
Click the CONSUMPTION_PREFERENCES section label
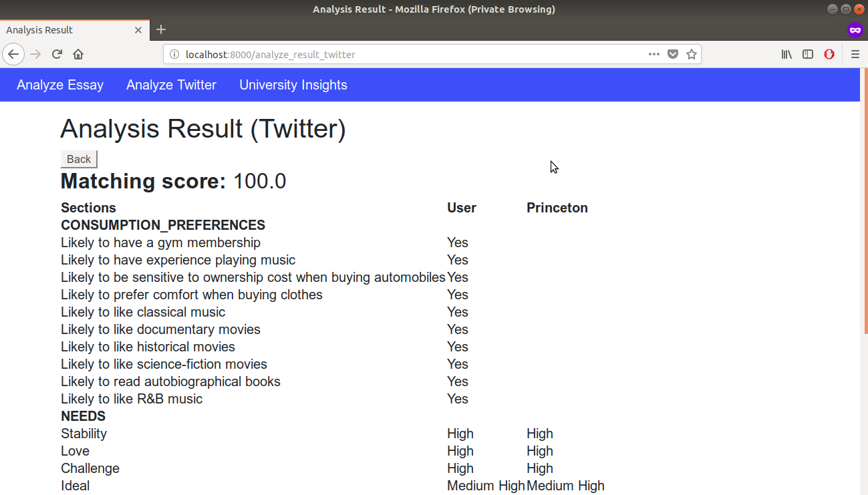(163, 225)
